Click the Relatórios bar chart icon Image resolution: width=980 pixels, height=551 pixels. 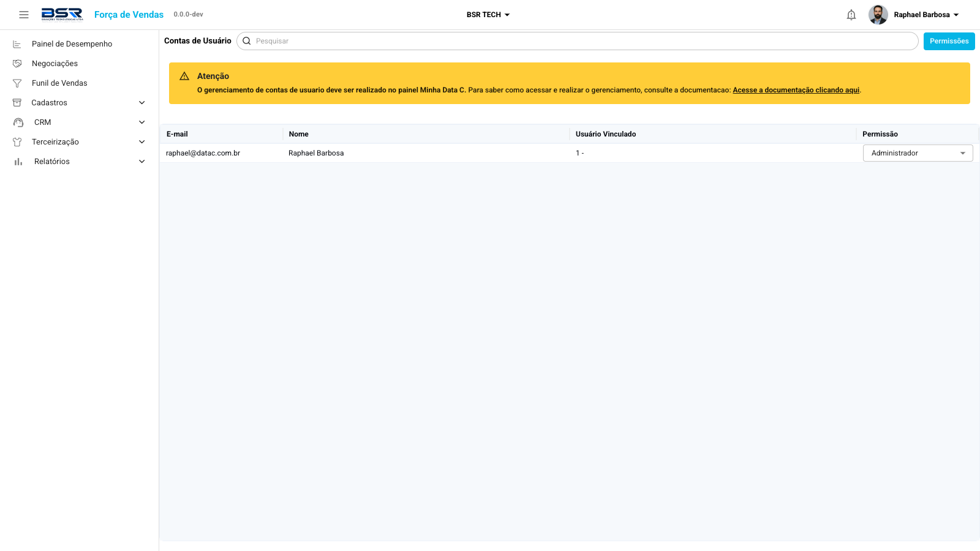click(18, 162)
